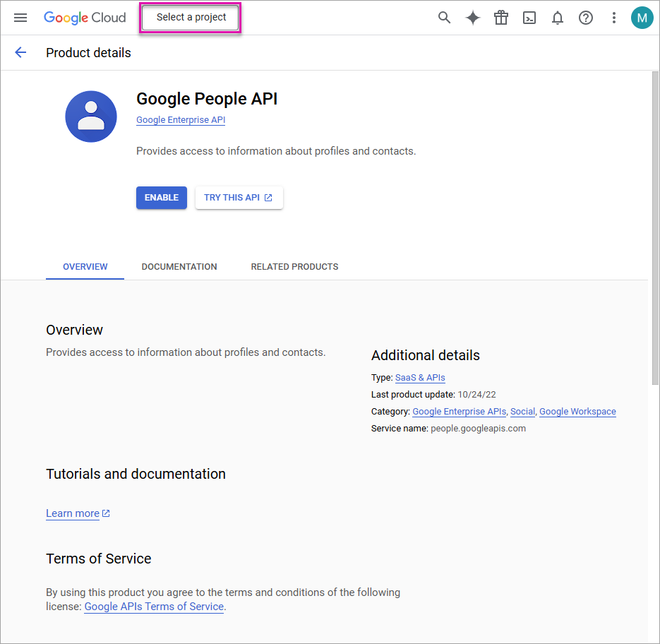Click the Google Cloud logo
This screenshot has width=660, height=644.
[x=84, y=18]
